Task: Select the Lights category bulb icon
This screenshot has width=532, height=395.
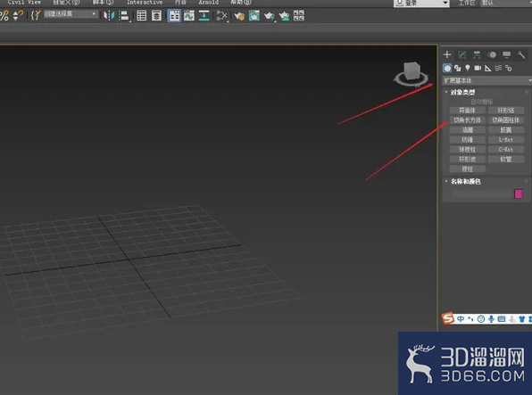Action: point(468,68)
